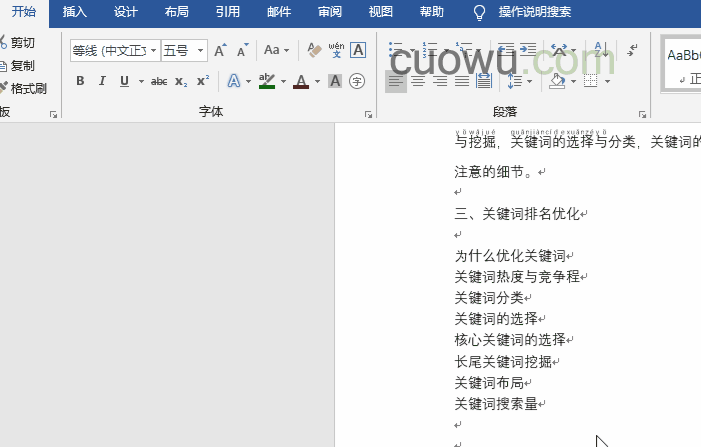
Task: Click the bullets list icon
Action: pyautogui.click(x=396, y=50)
